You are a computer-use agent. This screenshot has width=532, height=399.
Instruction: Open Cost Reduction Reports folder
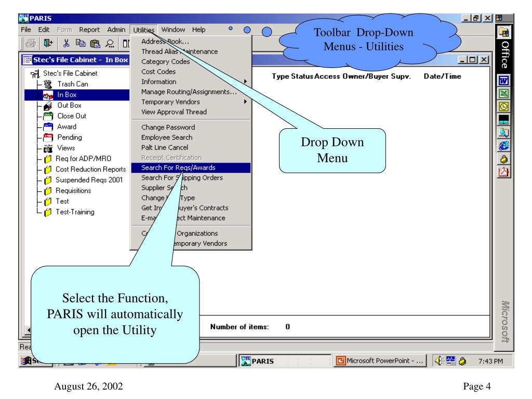point(90,169)
